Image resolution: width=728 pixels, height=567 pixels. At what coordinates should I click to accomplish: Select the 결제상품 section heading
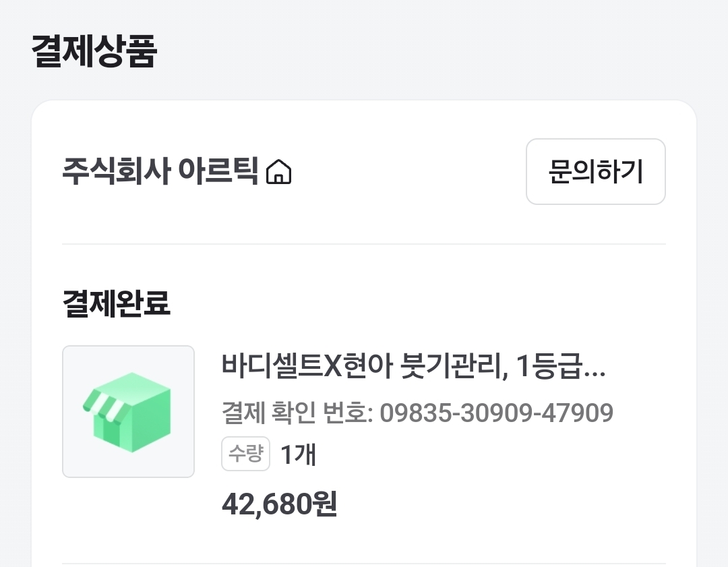point(94,53)
